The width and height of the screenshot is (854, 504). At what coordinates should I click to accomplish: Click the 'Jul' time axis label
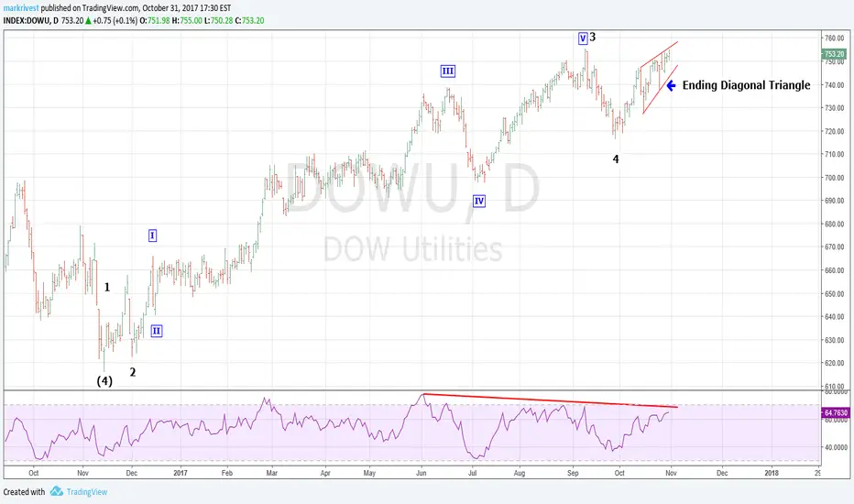[472, 473]
